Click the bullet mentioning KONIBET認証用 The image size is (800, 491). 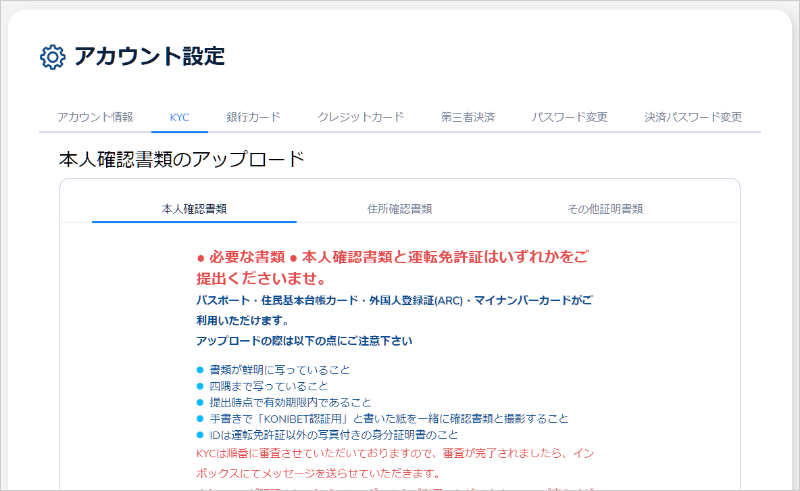[388, 419]
